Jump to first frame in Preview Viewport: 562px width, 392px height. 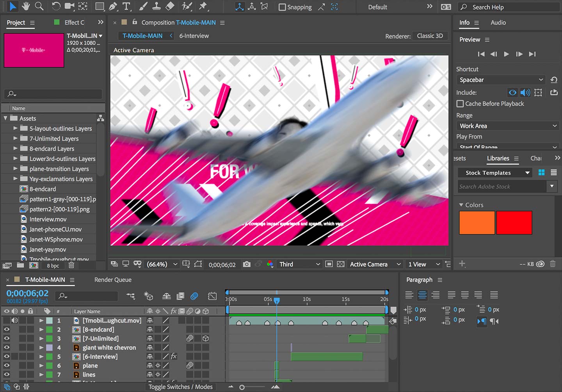click(x=481, y=54)
